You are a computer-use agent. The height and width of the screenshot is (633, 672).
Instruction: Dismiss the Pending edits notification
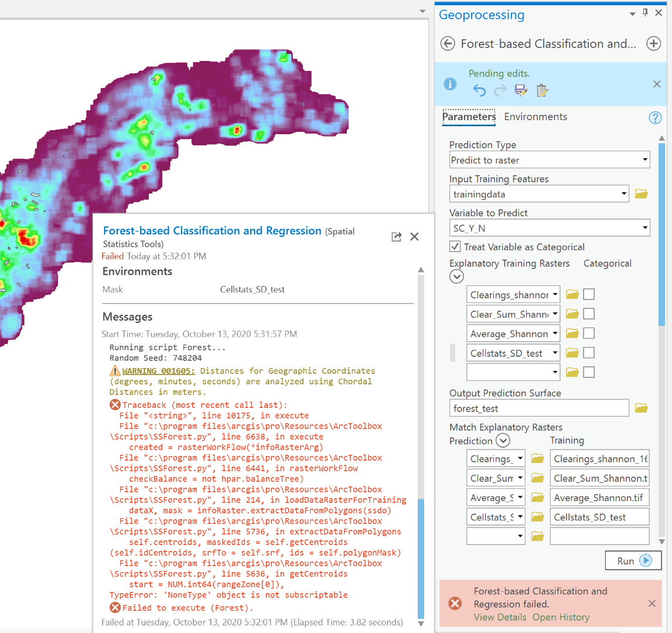[657, 84]
